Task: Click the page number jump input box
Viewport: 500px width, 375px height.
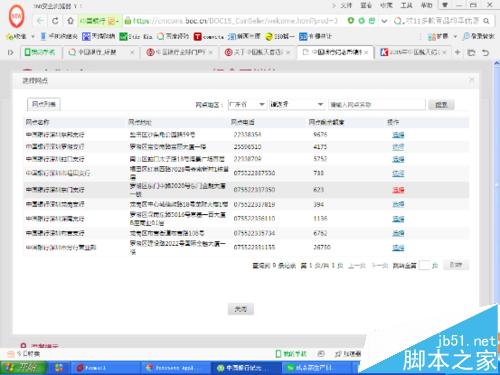Action: click(424, 265)
